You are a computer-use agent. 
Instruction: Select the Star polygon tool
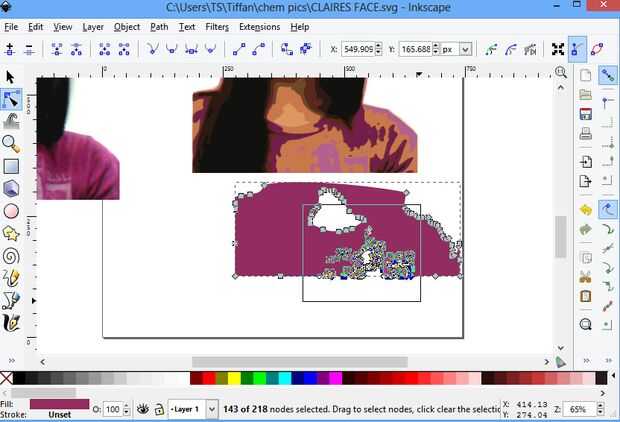[x=11, y=233]
